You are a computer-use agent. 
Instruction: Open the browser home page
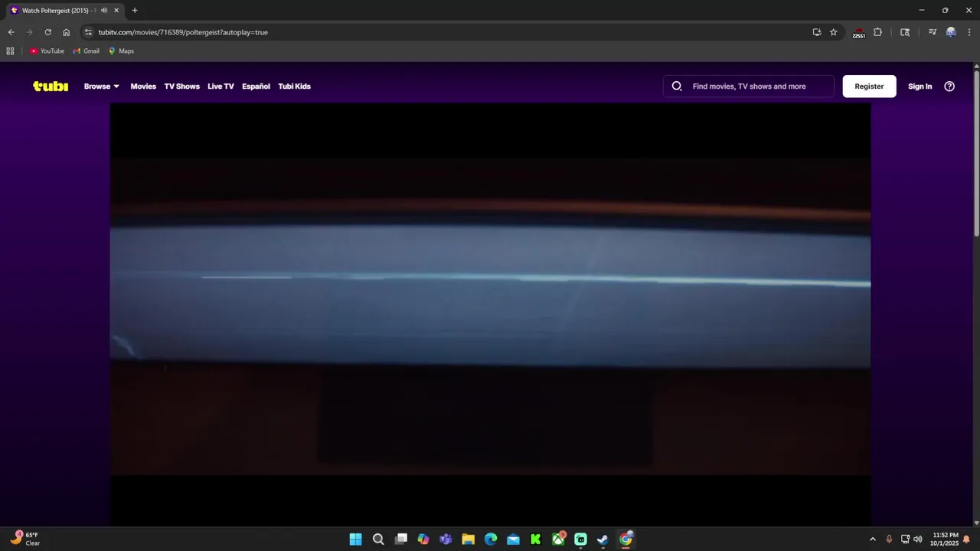coord(66,32)
